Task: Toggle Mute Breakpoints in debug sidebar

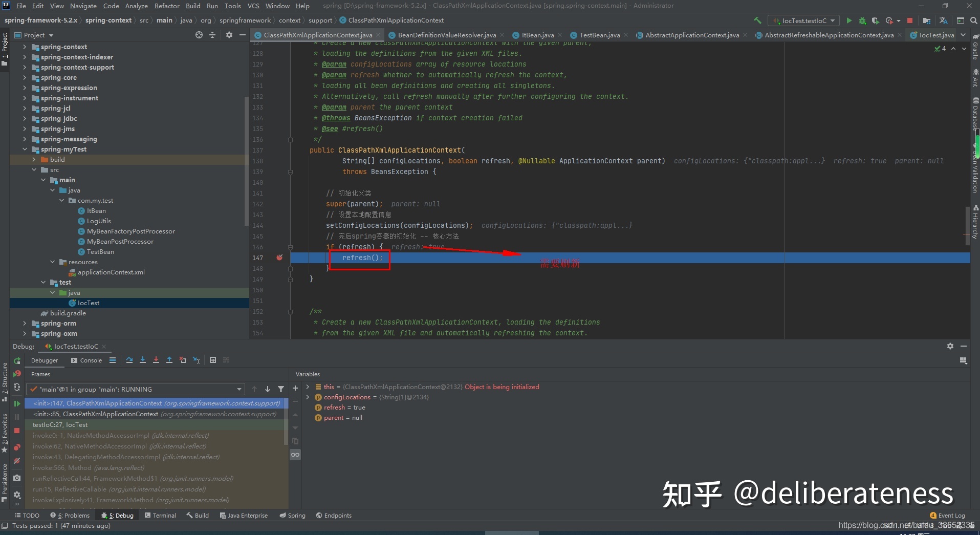Action: point(17,461)
